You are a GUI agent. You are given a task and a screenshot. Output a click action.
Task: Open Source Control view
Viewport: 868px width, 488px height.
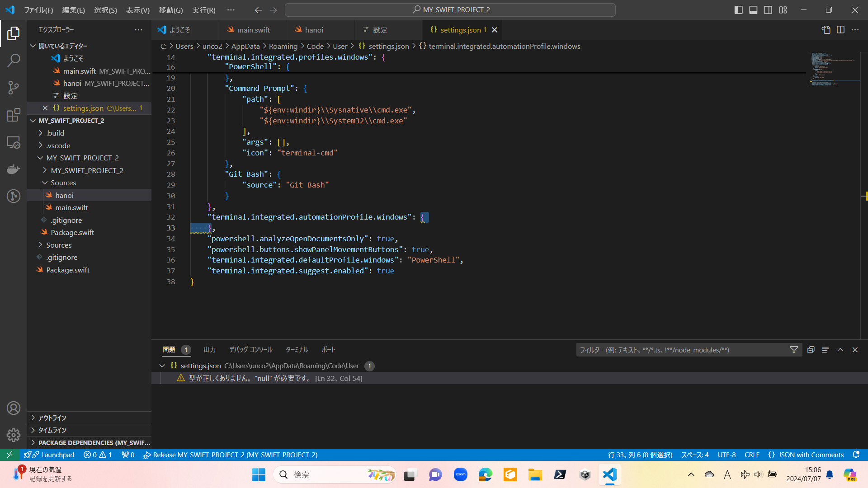tap(14, 88)
